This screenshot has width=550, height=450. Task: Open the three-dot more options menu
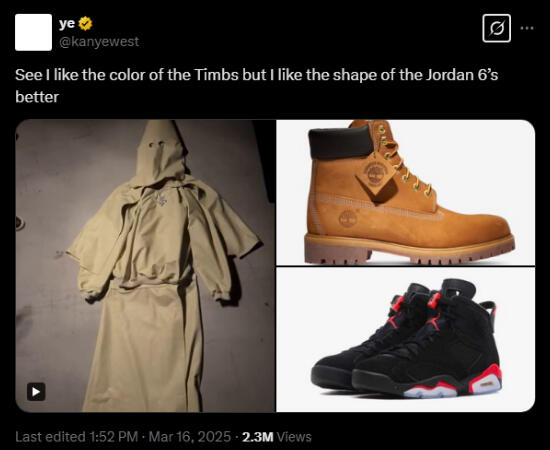point(527,28)
